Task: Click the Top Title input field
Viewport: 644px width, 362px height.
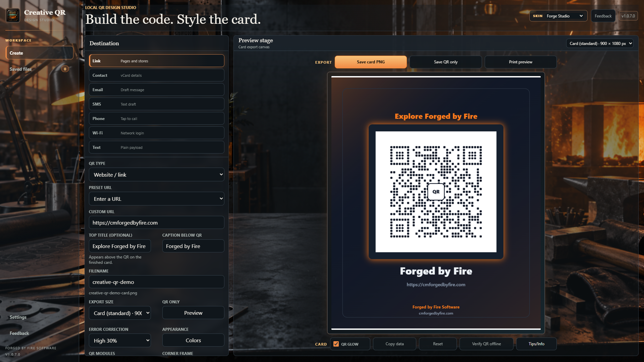Action: click(120, 246)
